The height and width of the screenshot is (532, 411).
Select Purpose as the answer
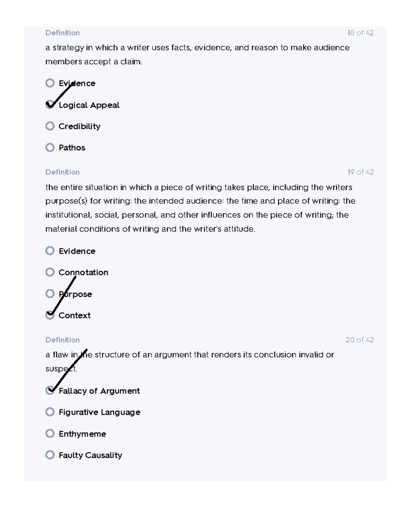(x=50, y=294)
